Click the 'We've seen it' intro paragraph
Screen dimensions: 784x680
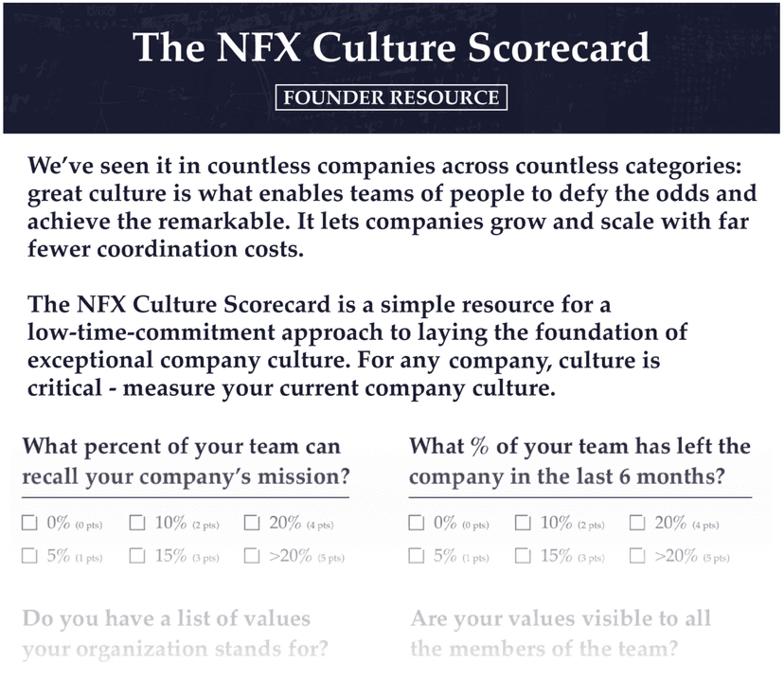point(392,207)
